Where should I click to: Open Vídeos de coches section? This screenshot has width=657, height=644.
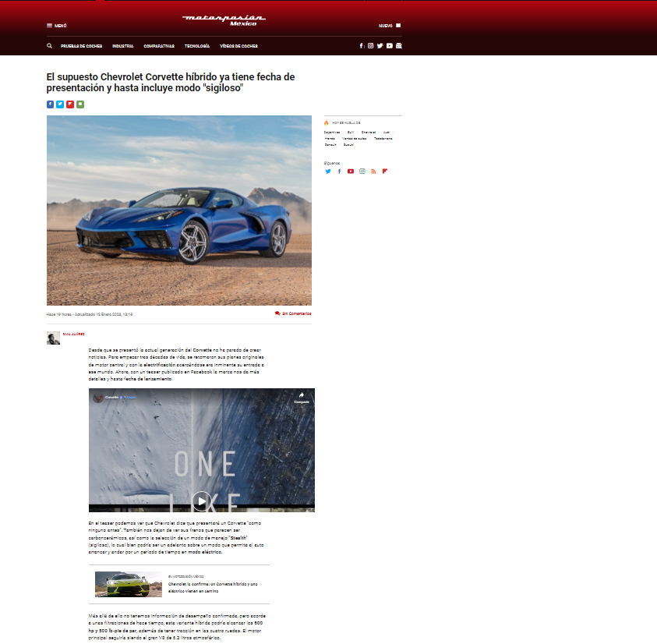[238, 46]
